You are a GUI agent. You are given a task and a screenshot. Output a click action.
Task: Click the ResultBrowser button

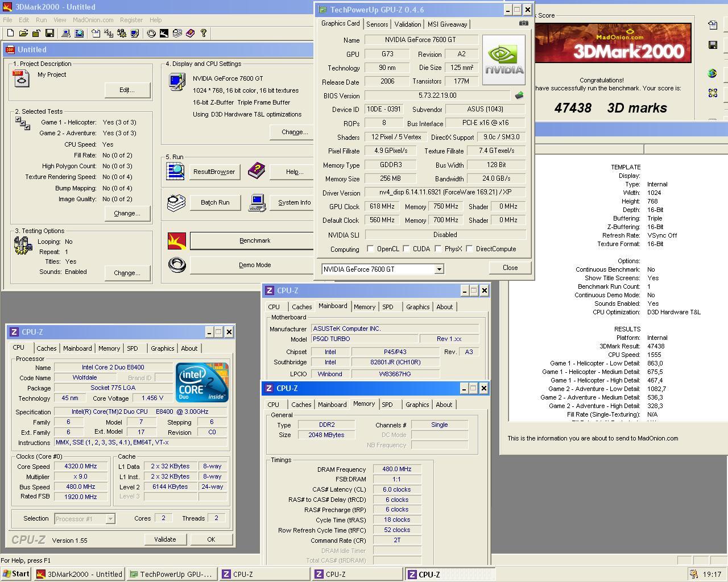(x=214, y=172)
